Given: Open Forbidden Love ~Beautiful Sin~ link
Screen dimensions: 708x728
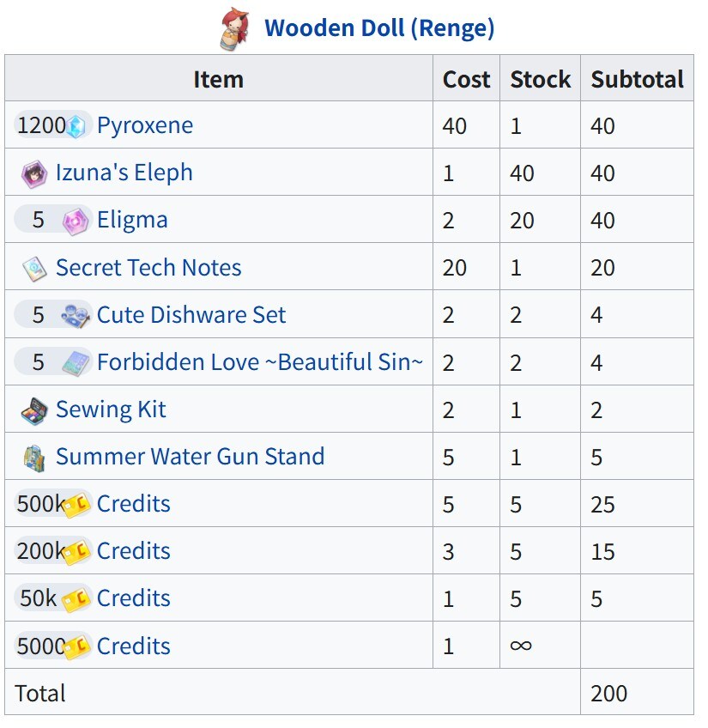Looking at the screenshot, I should (260, 362).
